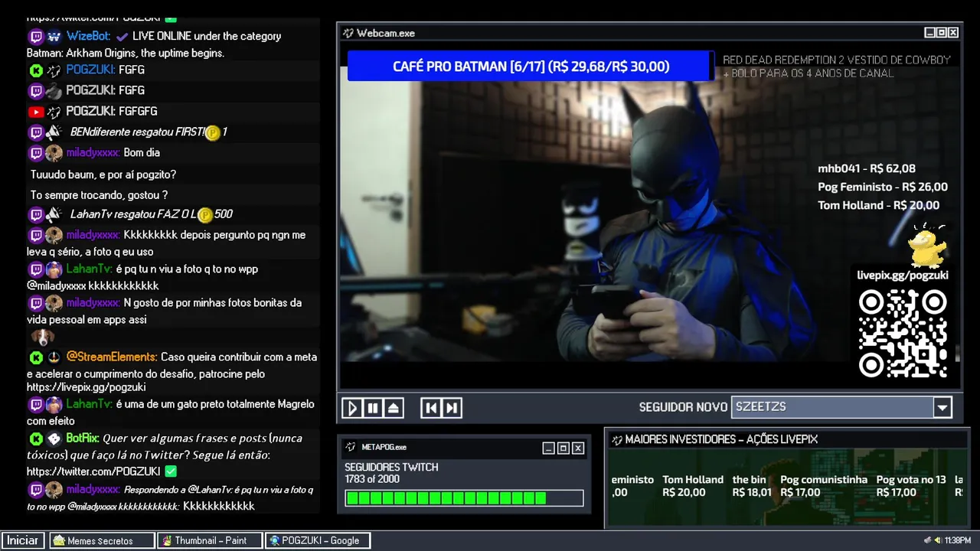Click the play button in Webcam.exe controls
Screen dimensions: 980x551
tap(352, 408)
